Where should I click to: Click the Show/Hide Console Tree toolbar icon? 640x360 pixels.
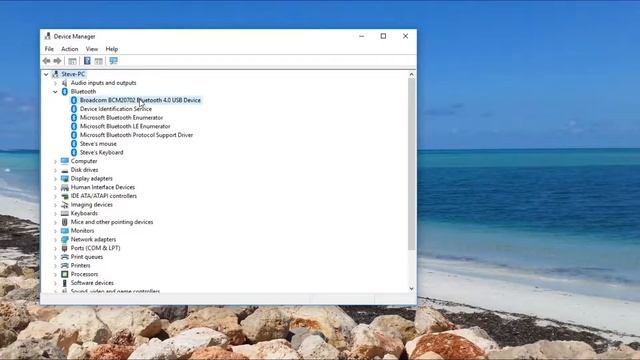click(x=72, y=61)
